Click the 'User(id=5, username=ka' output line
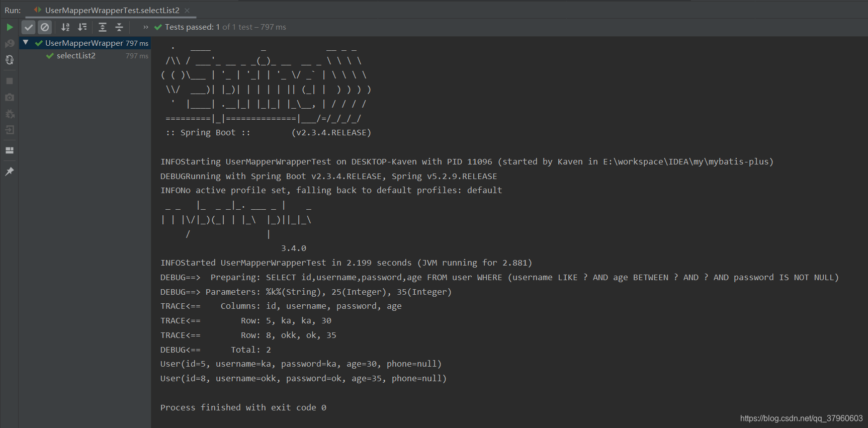Viewport: 868px width, 428px height. (x=301, y=364)
